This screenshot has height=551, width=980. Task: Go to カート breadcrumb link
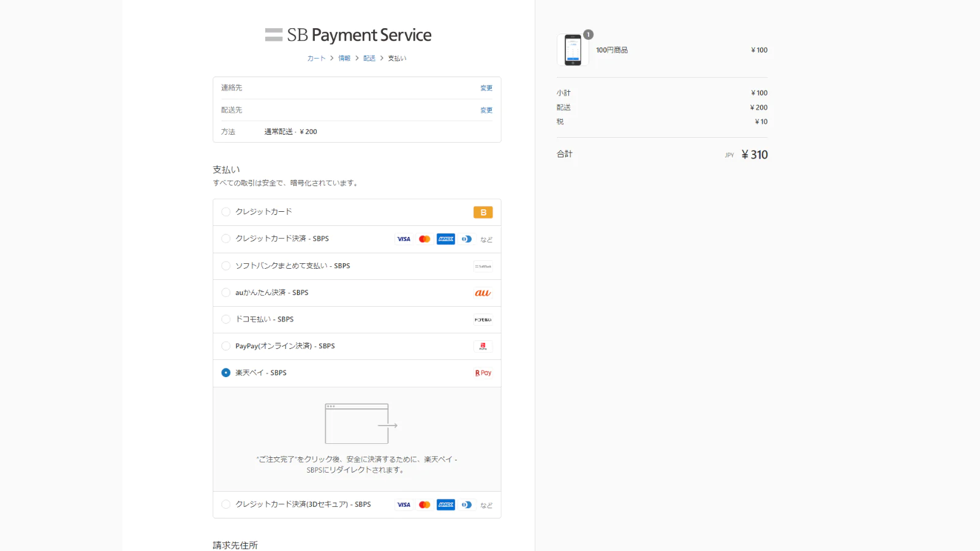click(x=316, y=58)
